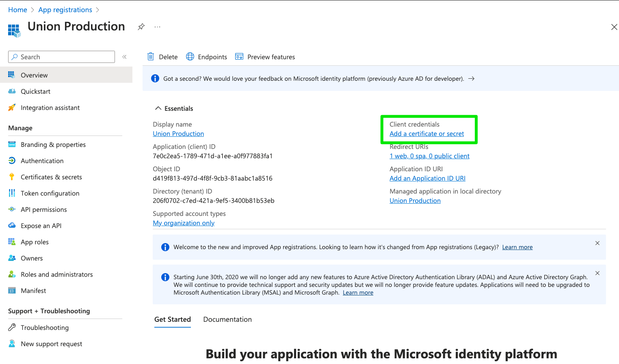Click the Certificates & secrets key icon
This screenshot has height=364, width=619.
pyautogui.click(x=12, y=177)
